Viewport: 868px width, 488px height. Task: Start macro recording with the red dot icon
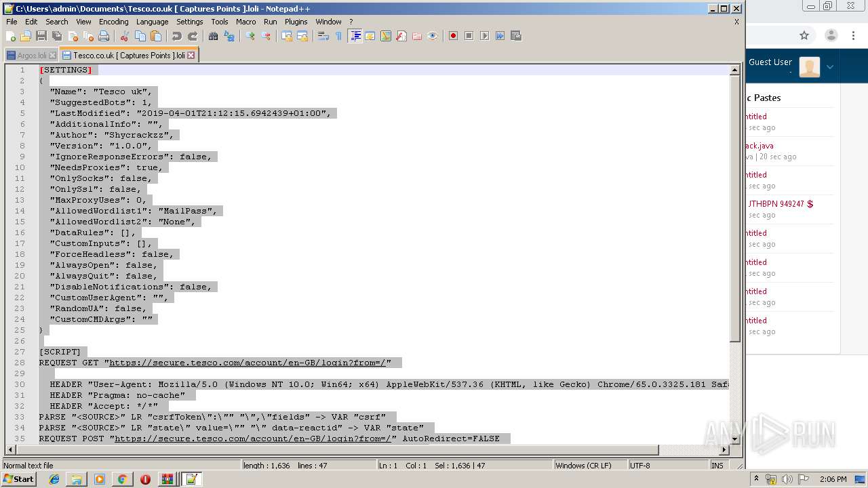coord(453,36)
